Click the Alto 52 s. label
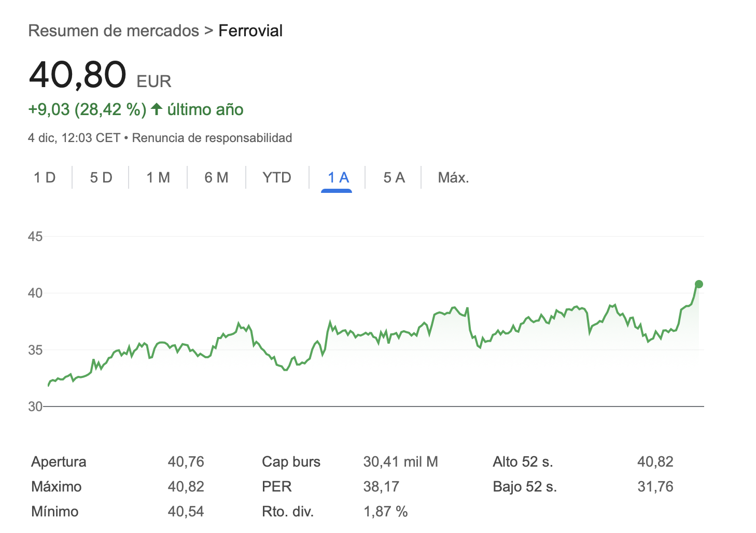Image resolution: width=756 pixels, height=533 pixels. [x=523, y=462]
